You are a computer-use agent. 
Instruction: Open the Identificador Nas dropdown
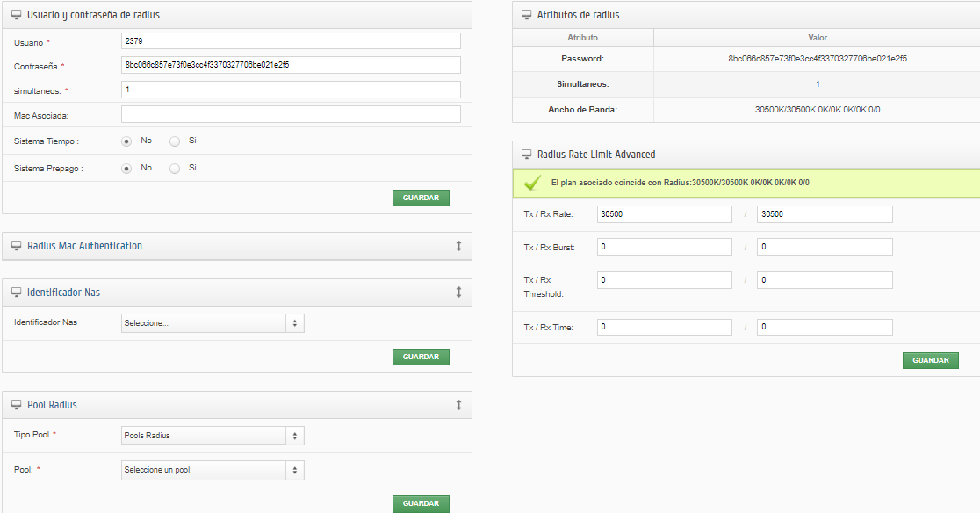point(211,322)
